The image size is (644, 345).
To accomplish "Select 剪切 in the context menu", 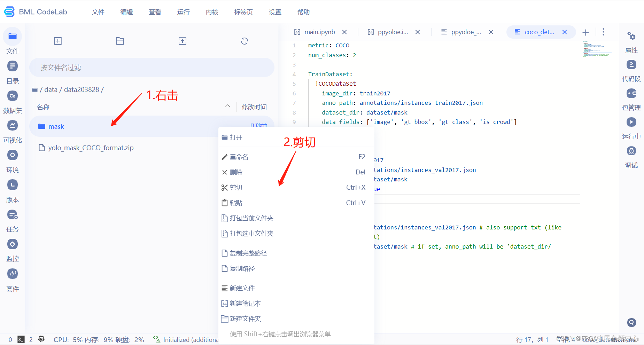I will tap(296, 188).
